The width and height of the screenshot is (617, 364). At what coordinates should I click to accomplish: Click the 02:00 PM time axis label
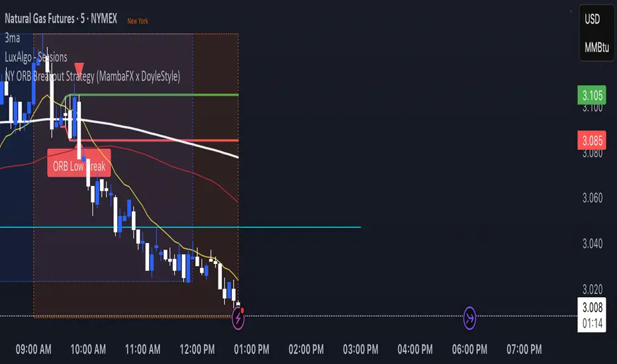(306, 349)
